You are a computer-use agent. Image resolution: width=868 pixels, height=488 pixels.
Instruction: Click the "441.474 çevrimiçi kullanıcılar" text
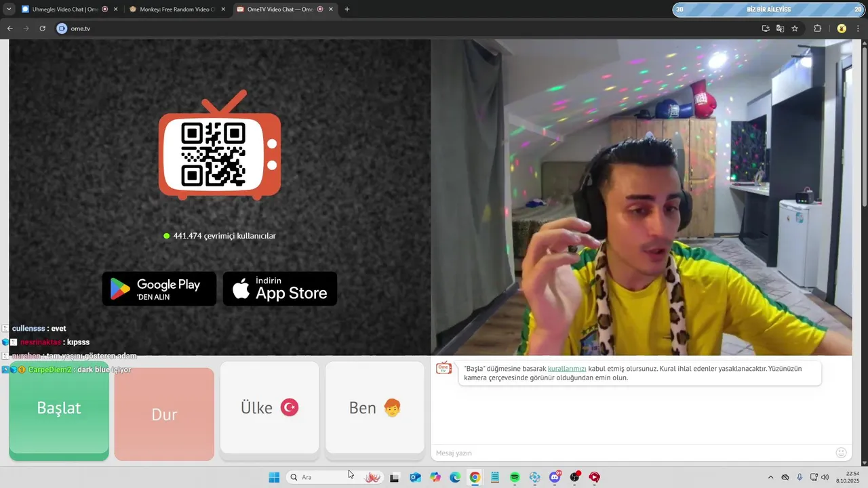click(x=224, y=236)
